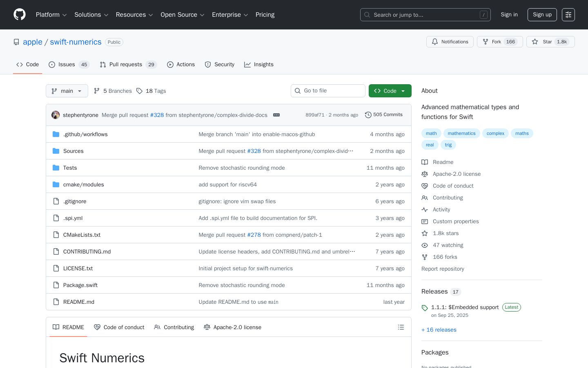Expand the Solutions menu
This screenshot has width=588, height=368.
[x=91, y=15]
